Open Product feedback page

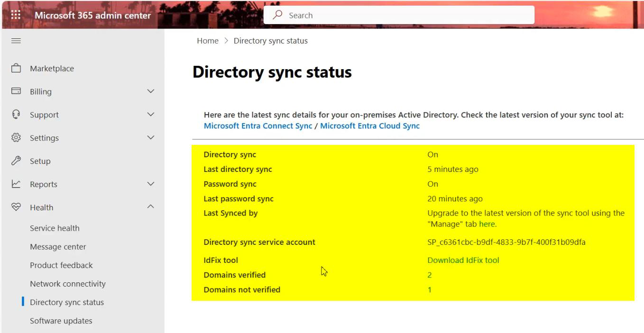[61, 265]
